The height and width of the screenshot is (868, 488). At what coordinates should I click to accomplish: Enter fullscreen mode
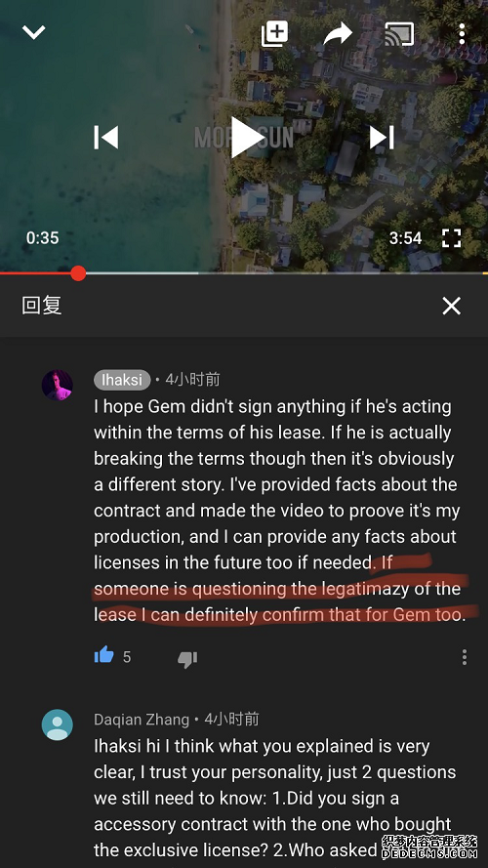(452, 238)
